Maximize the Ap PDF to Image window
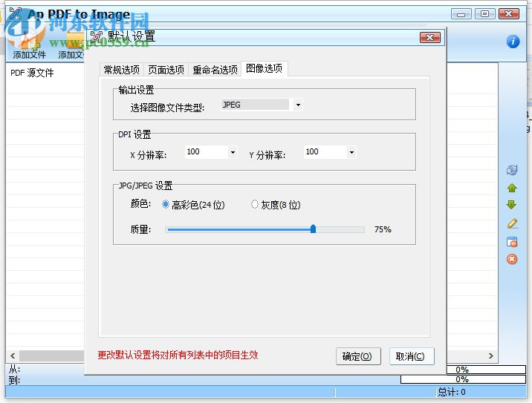Viewport: 532px width, 403px height. [x=484, y=14]
